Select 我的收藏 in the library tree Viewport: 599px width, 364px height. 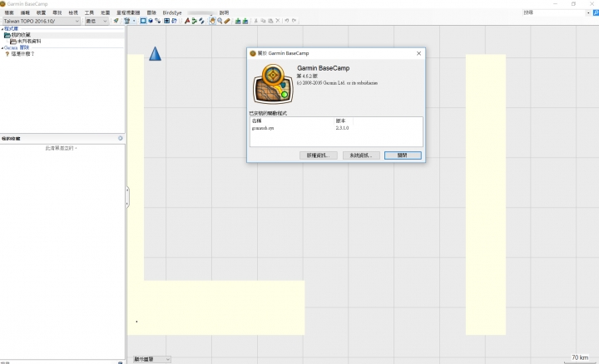click(x=21, y=35)
